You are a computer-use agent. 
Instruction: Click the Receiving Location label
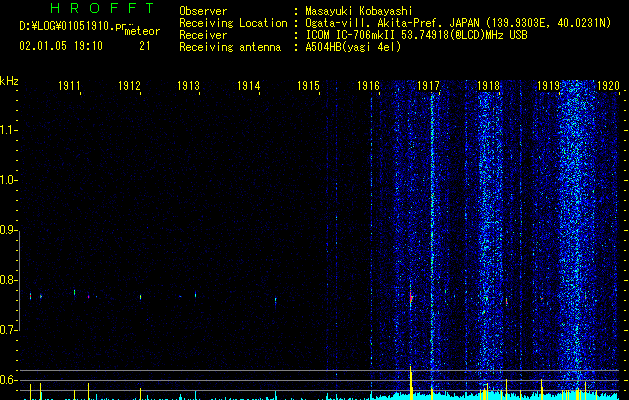pyautogui.click(x=233, y=23)
